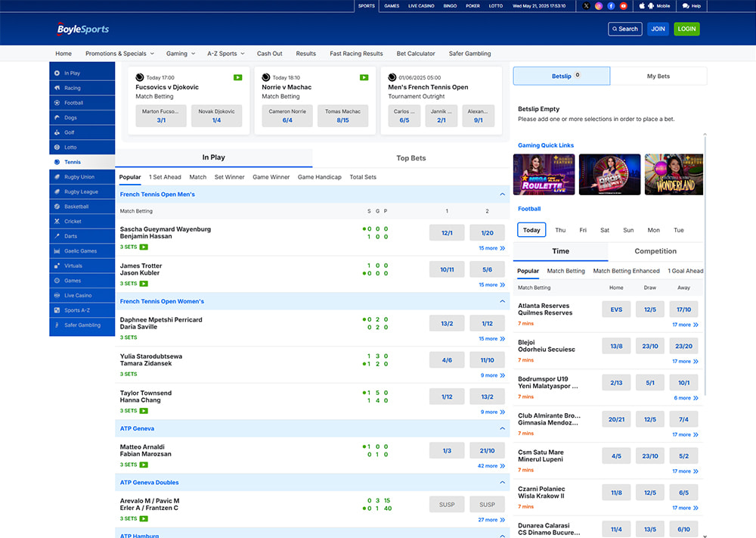The image size is (756, 538).
Task: Select Dogs in the sidebar
Action: pyautogui.click(x=82, y=118)
